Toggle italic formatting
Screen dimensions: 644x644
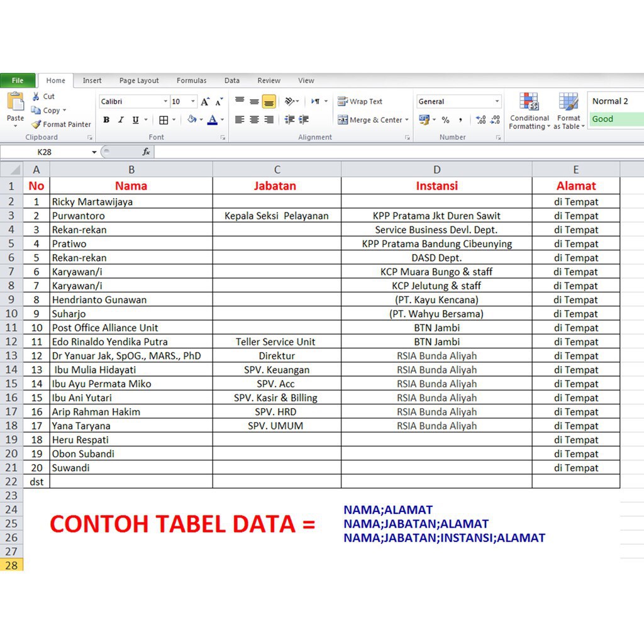[121, 120]
